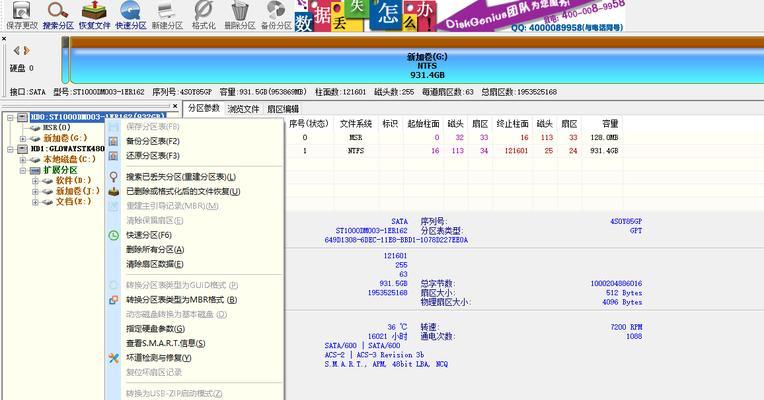Select 新加卷(J:) label in the disk tree

coord(77,191)
